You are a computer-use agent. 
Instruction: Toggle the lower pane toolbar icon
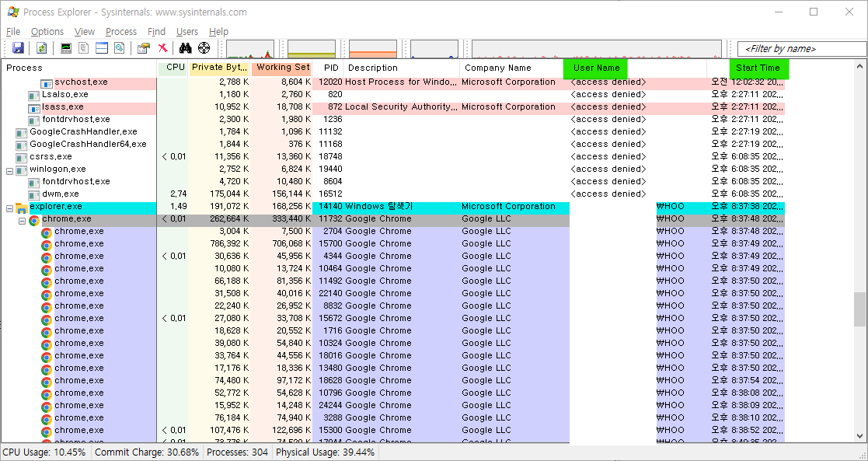[101, 48]
